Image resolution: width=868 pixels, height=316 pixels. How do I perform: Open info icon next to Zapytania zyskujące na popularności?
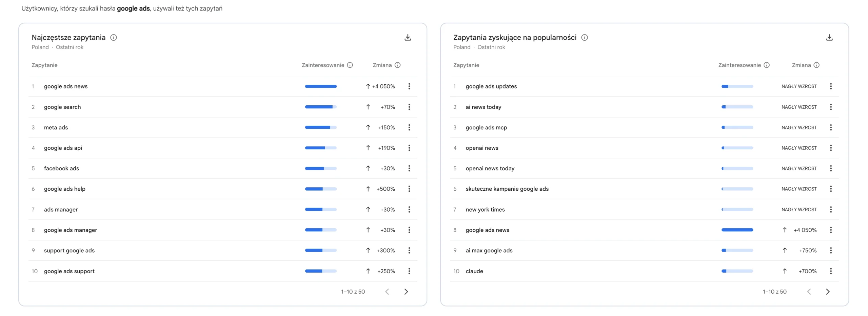(x=585, y=38)
